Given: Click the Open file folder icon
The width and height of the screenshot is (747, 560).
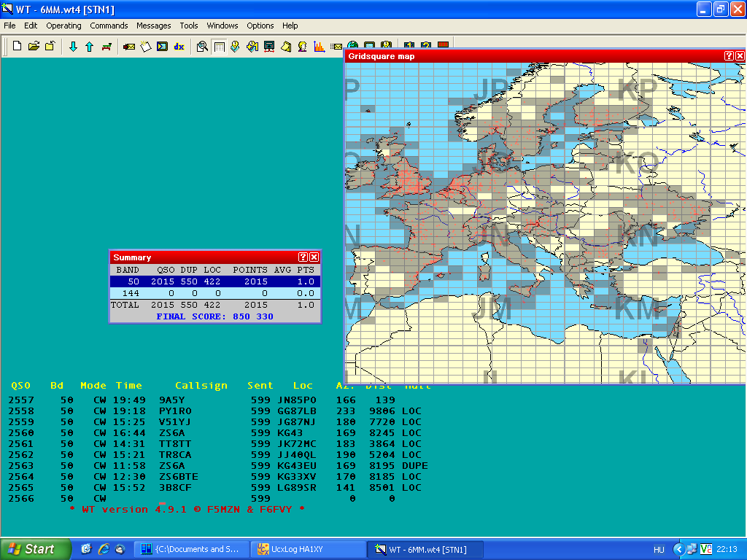Looking at the screenshot, I should (x=34, y=46).
